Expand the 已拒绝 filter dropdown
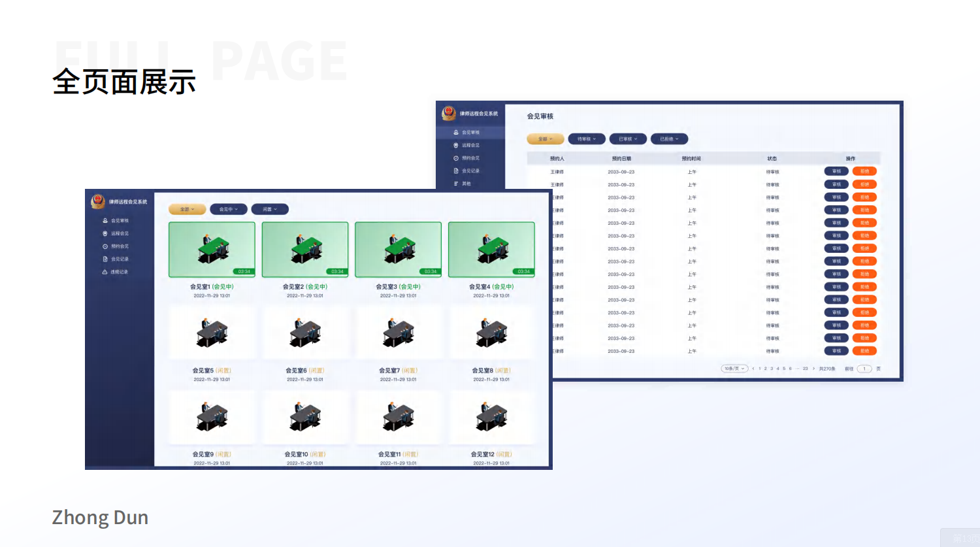Screen dimensions: 980x547 669,139
